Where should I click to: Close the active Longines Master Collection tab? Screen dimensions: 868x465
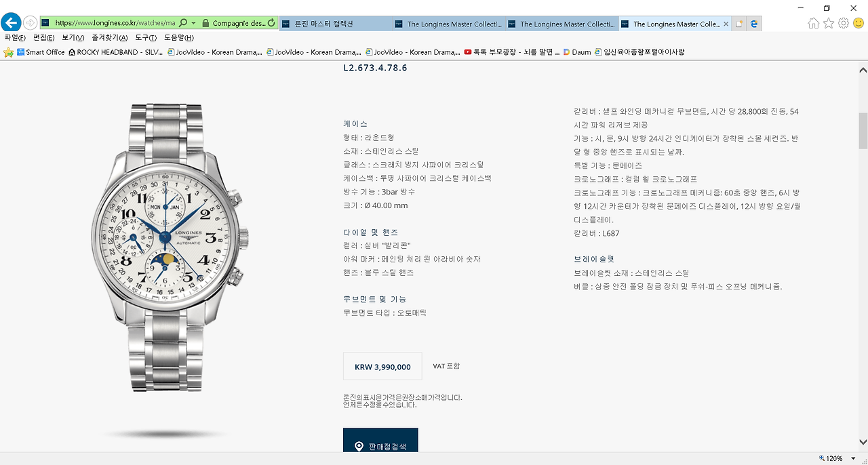[x=726, y=24]
